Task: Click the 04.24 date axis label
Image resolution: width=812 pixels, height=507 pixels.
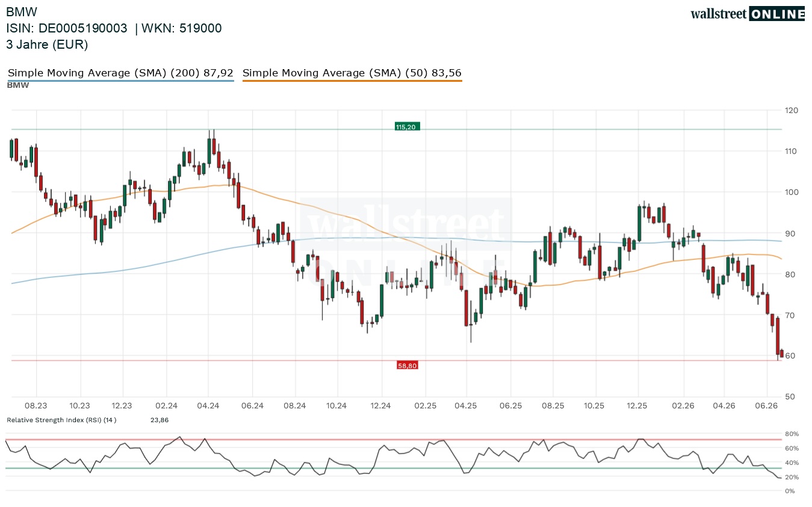Action: (x=208, y=406)
